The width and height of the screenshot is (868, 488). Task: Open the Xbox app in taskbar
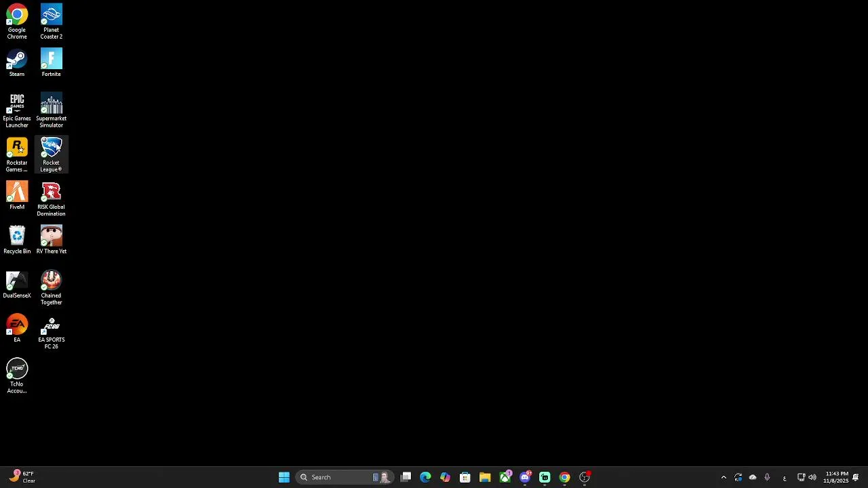coord(505,477)
